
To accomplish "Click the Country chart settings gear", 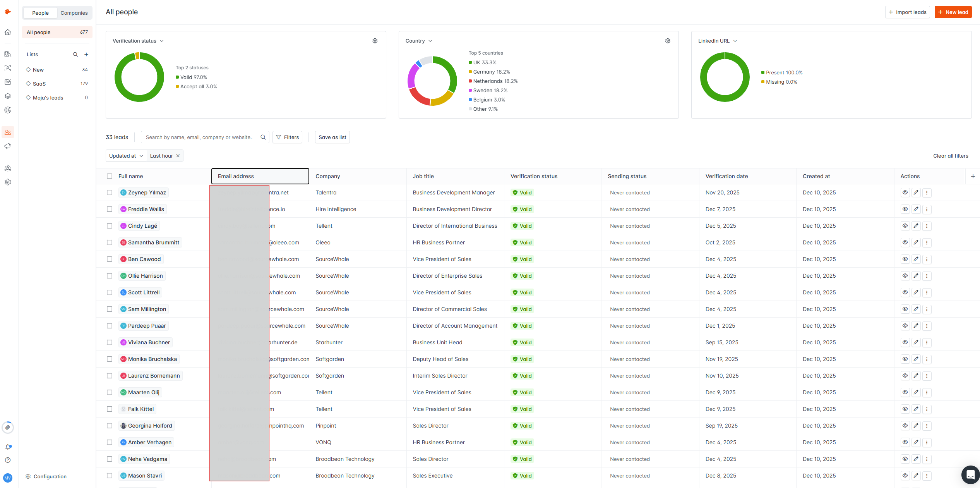I will click(x=667, y=41).
